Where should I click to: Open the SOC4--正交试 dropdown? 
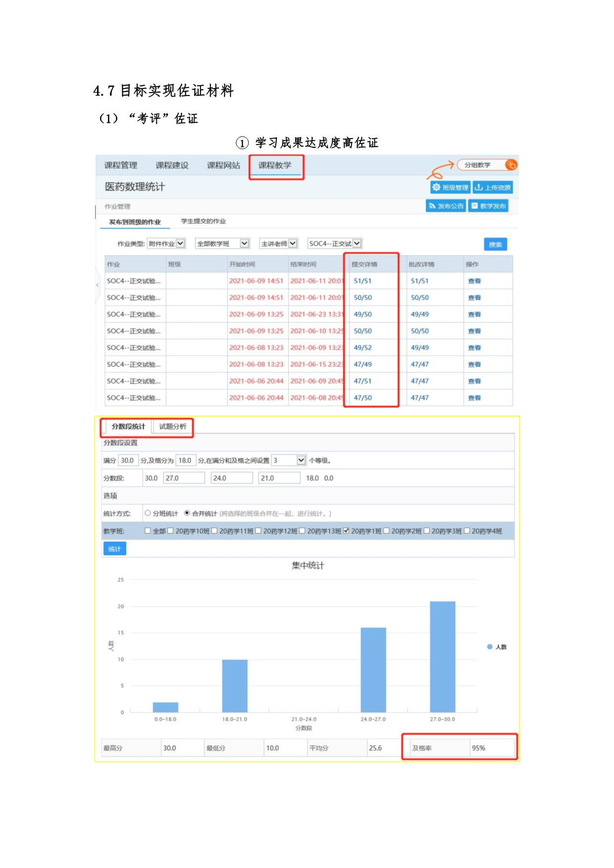coord(334,244)
